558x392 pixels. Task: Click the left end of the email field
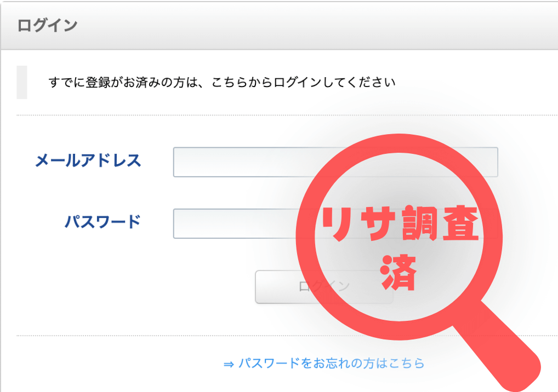click(x=181, y=162)
